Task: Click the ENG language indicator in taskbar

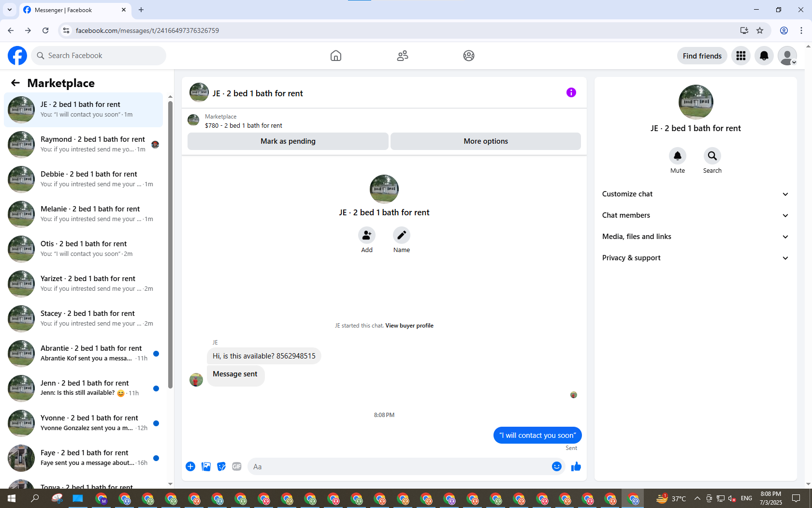Action: click(746, 498)
